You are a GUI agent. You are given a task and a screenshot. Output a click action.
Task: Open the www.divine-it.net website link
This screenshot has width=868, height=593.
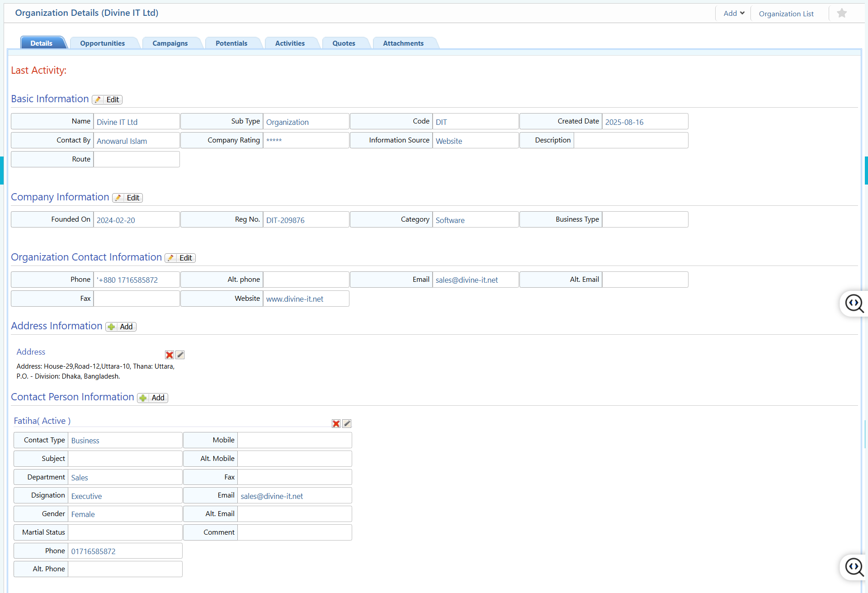294,299
